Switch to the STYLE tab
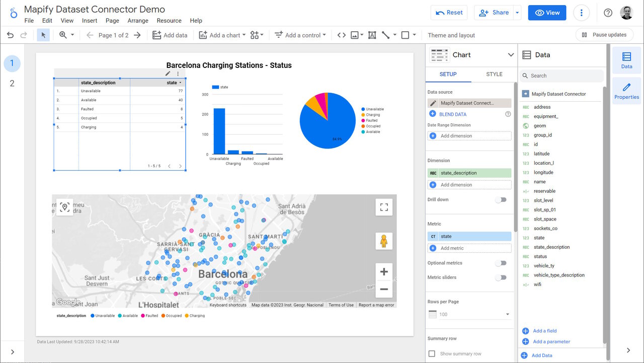Image resolution: width=644 pixels, height=363 pixels. [x=494, y=75]
